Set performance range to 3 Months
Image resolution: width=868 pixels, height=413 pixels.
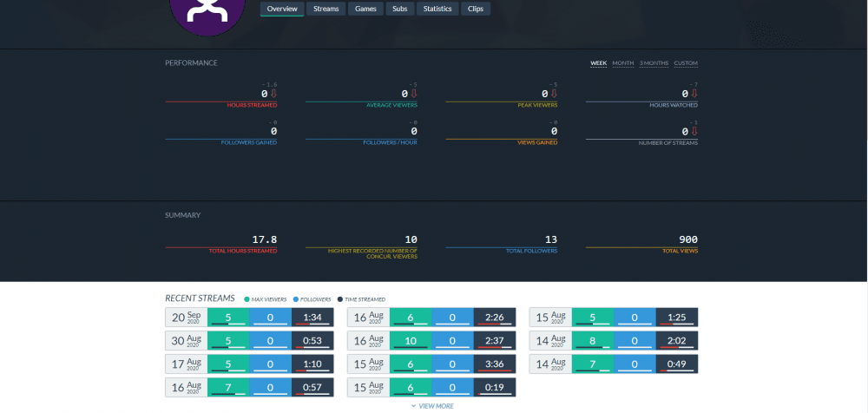[x=654, y=63]
